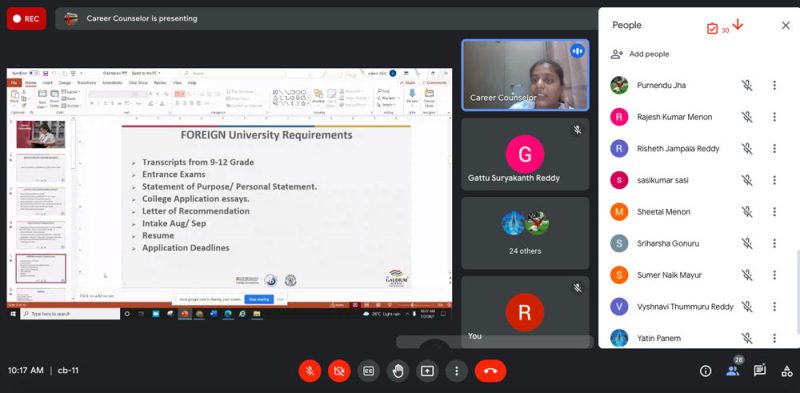Click the red REC recording indicator
This screenshot has height=393, width=800.
point(26,19)
